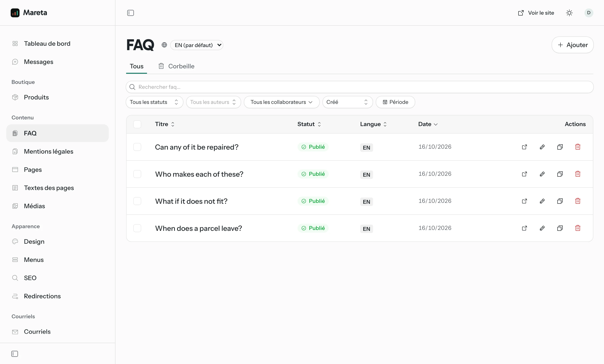This screenshot has width=604, height=364.
Task: Click the globe language icon
Action: pyautogui.click(x=164, y=45)
